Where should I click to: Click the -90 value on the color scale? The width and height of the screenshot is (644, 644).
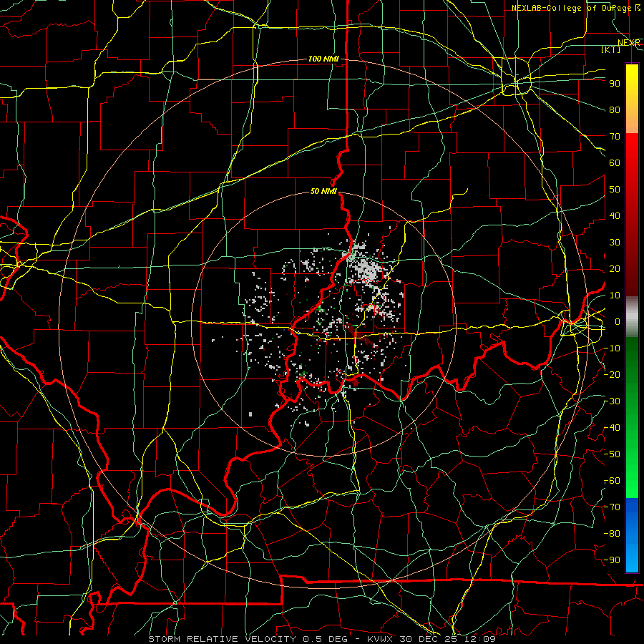point(612,560)
